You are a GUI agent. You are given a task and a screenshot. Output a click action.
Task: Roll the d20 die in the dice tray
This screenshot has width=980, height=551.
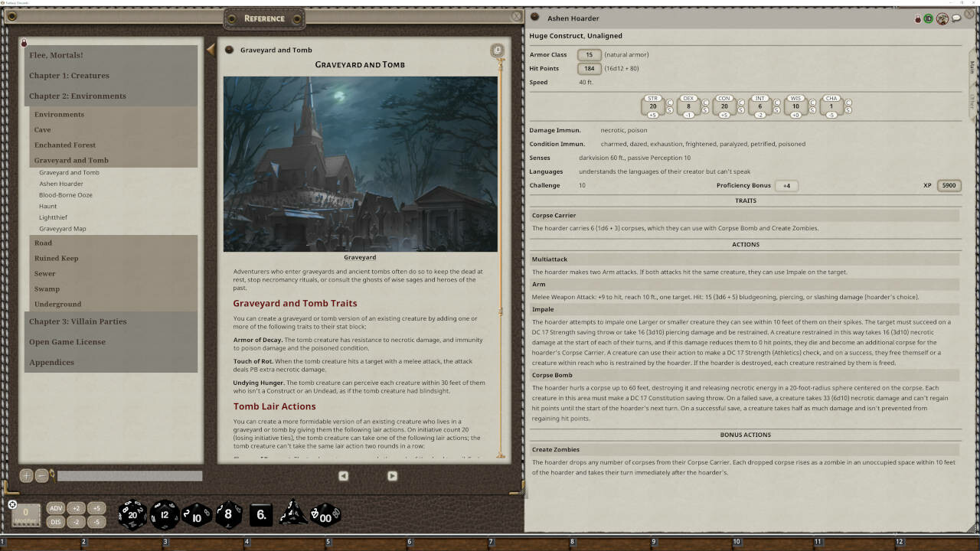coord(132,515)
